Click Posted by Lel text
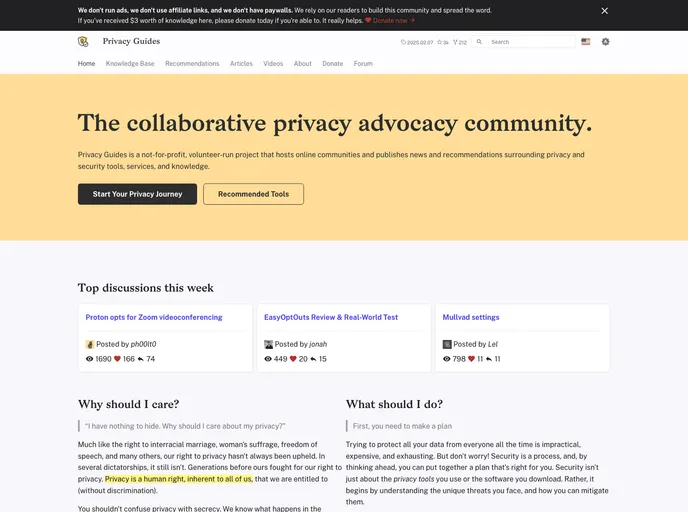The image size is (688, 512). 475,344
